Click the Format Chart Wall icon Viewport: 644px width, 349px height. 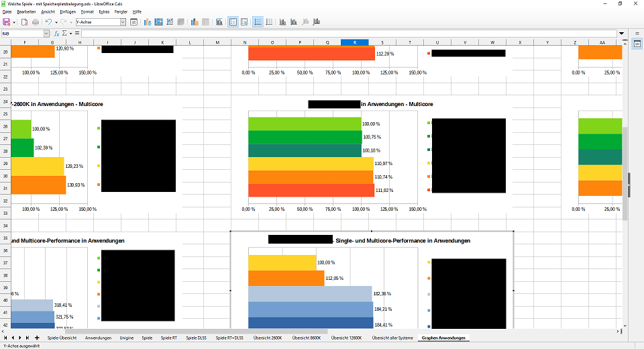click(x=170, y=22)
